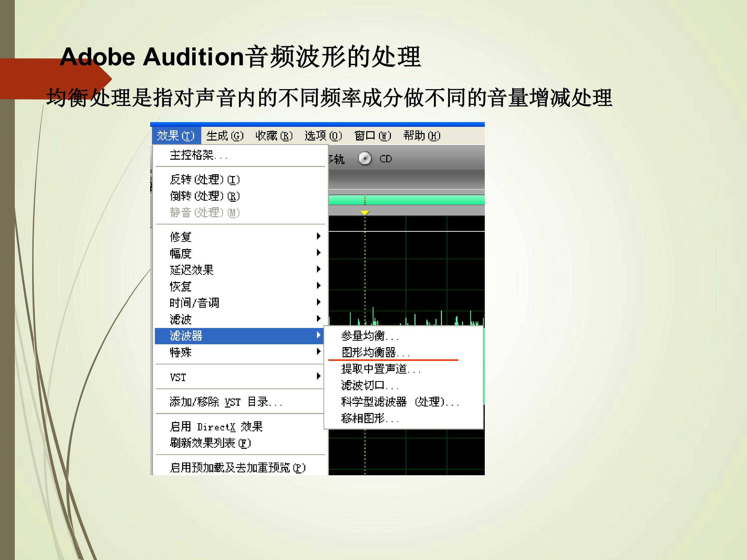Open 滤波切口... from the submenu
The width and height of the screenshot is (747, 560).
[x=404, y=385]
